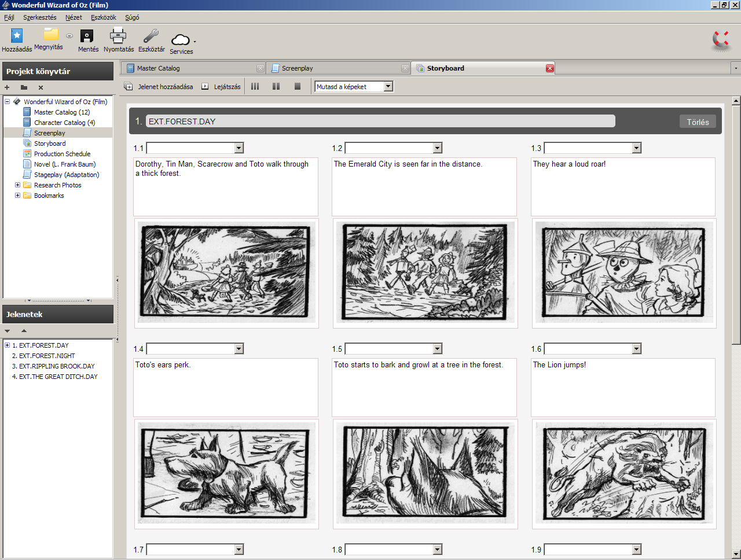Print using the Nyomtatás icon
This screenshot has height=560, width=741.
pyautogui.click(x=118, y=35)
